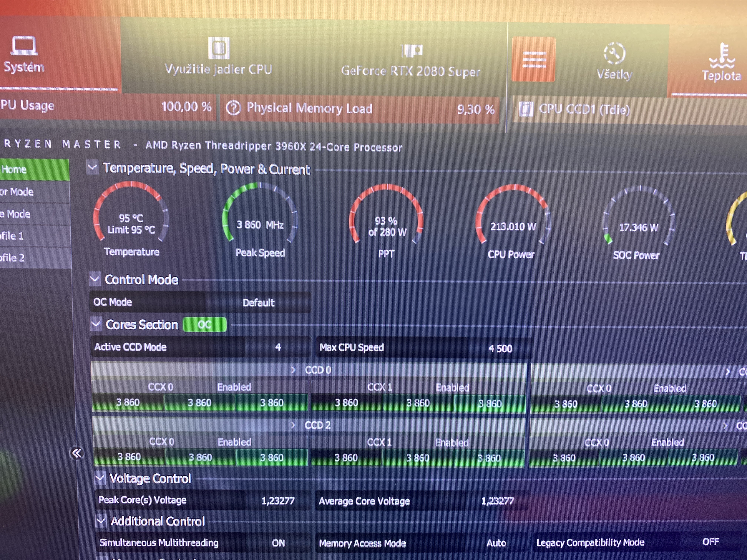Click the second core bar in CCD 2 CCX 0

pyautogui.click(x=200, y=457)
